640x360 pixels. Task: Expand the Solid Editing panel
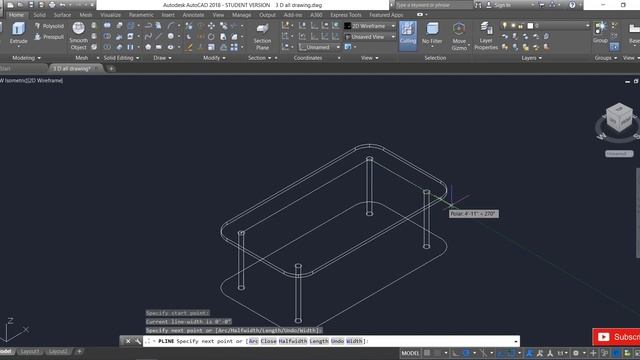[x=121, y=58]
